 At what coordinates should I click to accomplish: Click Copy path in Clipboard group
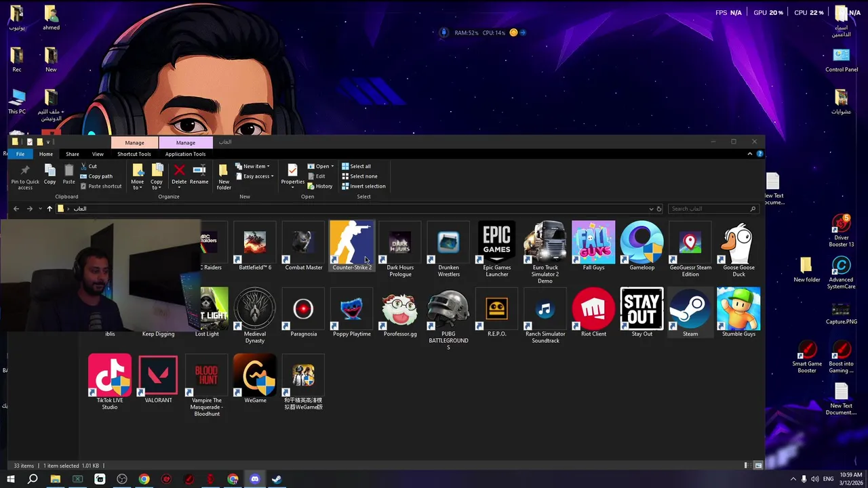[96, 176]
